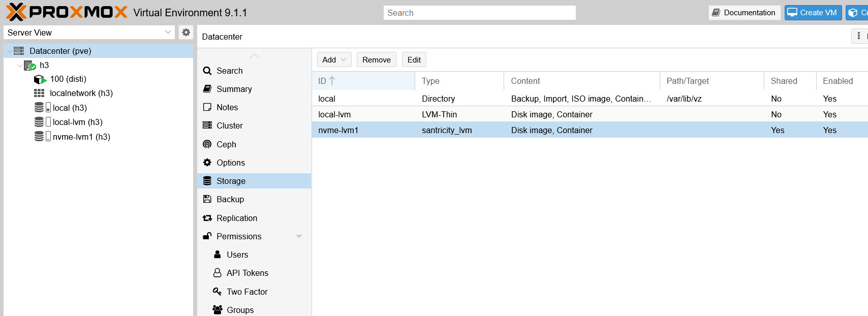Click the Replication arrows icon
868x316 pixels.
click(207, 218)
